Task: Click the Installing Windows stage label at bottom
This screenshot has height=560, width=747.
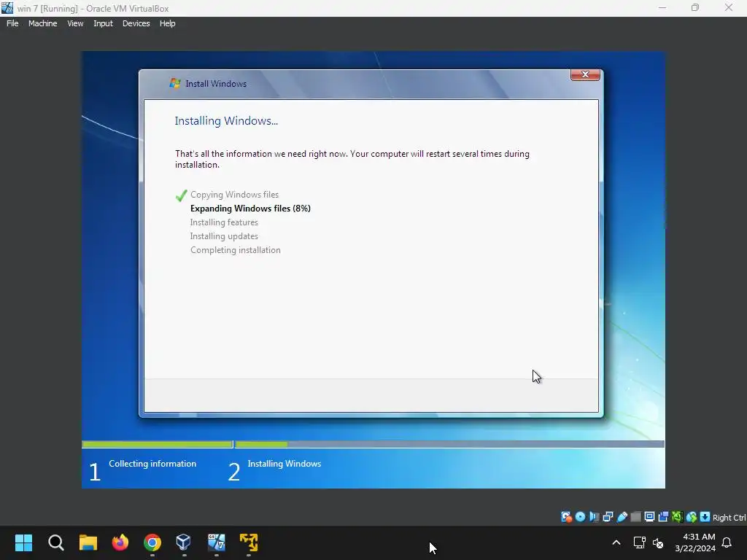Action: [285, 463]
